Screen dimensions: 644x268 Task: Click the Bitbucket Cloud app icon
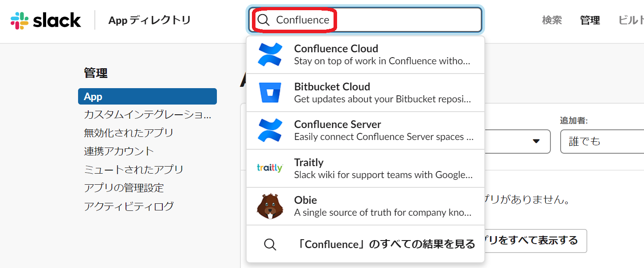point(270,93)
